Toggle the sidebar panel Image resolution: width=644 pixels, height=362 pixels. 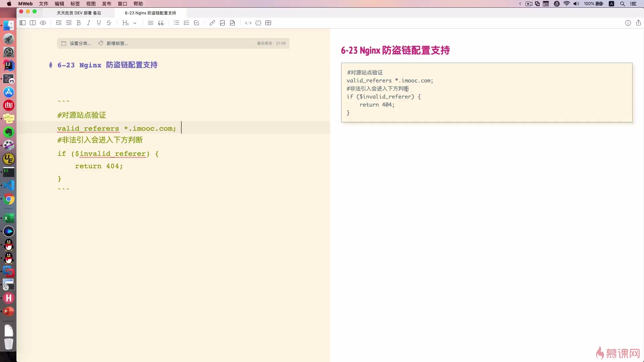22,23
